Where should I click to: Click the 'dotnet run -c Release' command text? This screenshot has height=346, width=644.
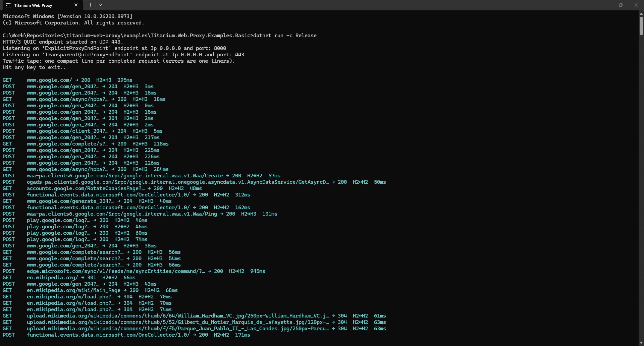tap(285, 36)
